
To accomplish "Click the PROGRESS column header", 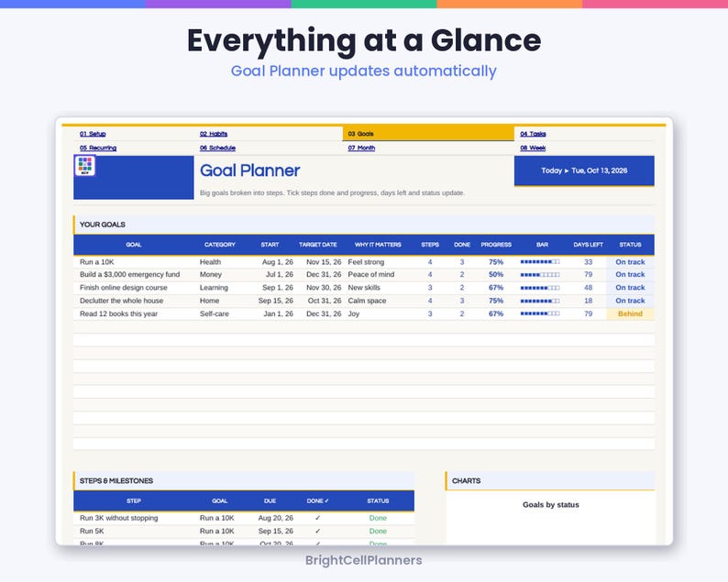I will pyautogui.click(x=496, y=245).
